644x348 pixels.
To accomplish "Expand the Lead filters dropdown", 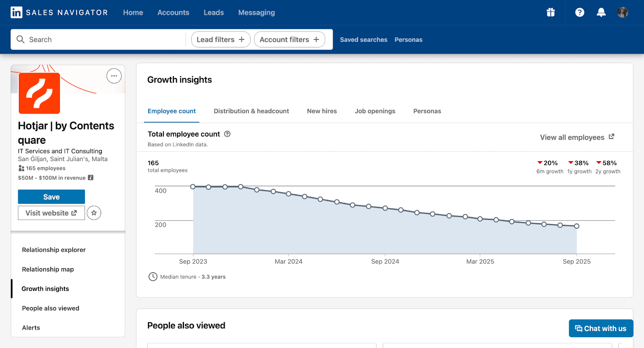I will pyautogui.click(x=221, y=39).
